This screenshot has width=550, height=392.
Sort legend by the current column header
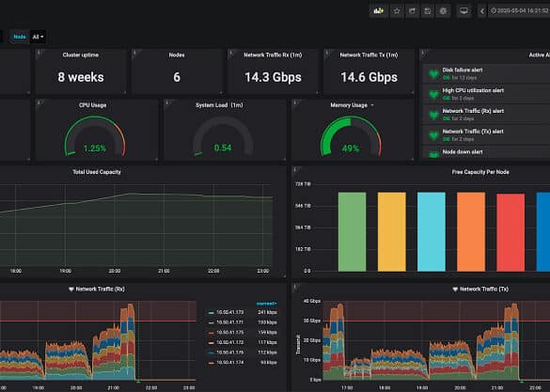click(267, 304)
